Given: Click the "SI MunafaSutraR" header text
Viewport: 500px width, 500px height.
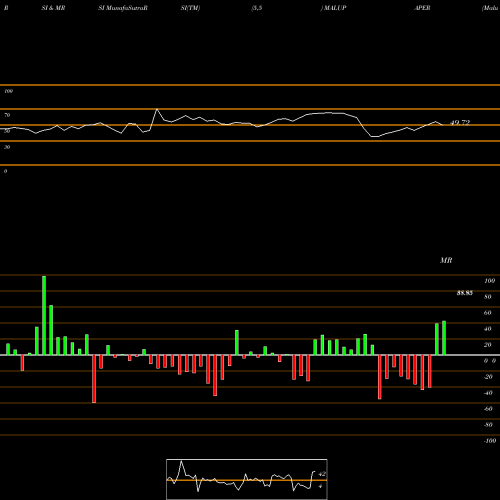Looking at the screenshot, I should click(123, 8).
